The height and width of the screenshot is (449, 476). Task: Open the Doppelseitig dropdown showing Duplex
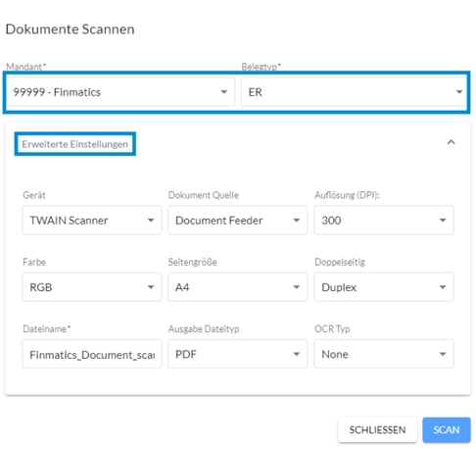point(384,287)
